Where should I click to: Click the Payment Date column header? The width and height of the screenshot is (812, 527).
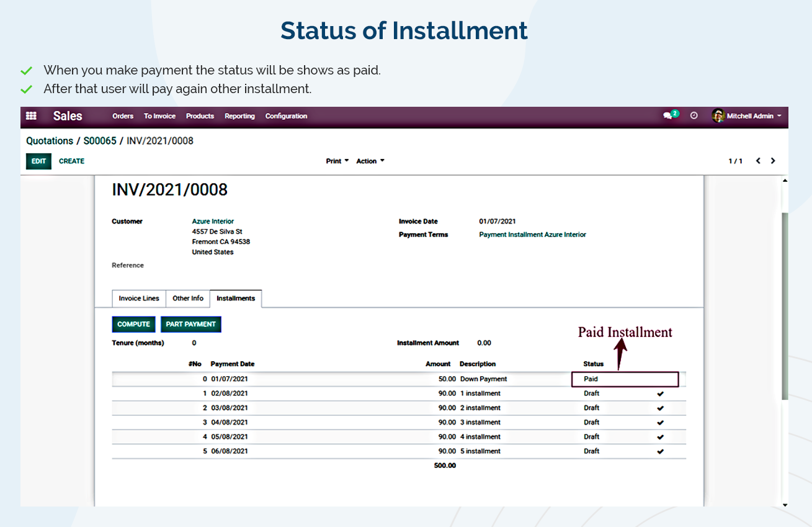(x=233, y=364)
